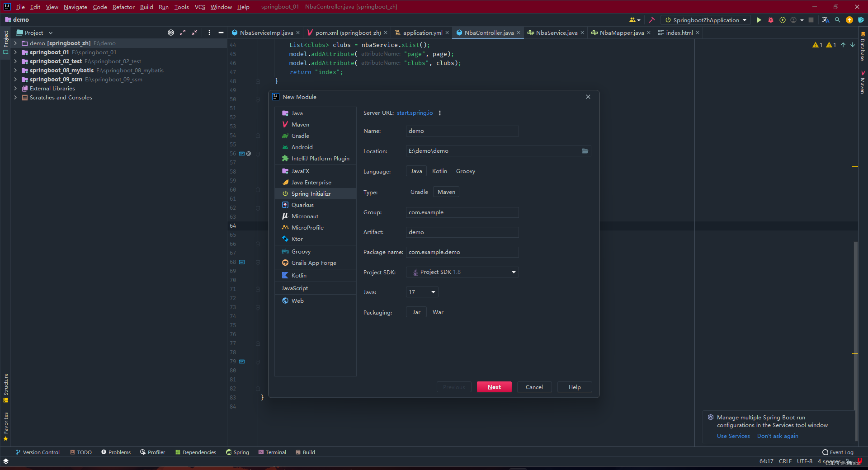Open Project view selector dropdown
This screenshot has height=470, width=868.
(x=35, y=33)
